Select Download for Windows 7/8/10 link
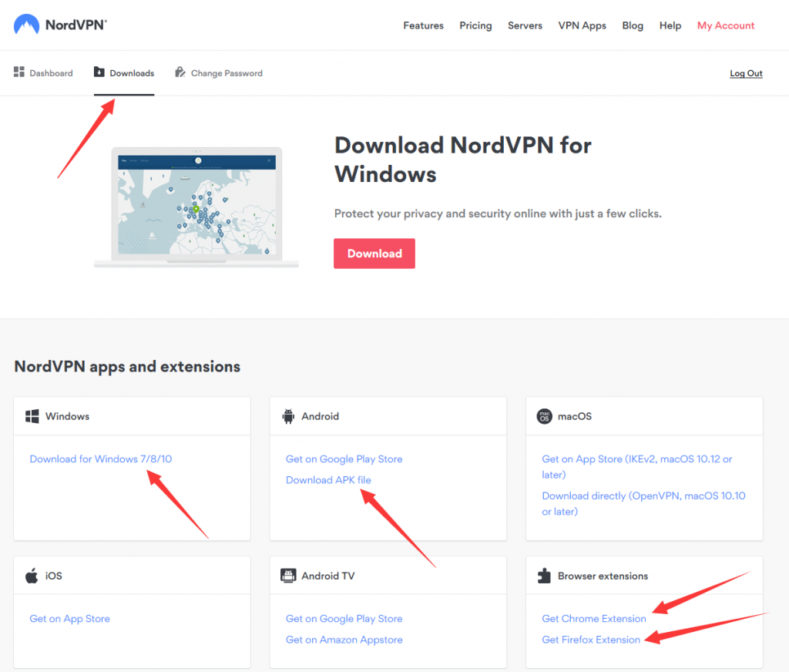789x672 pixels. click(x=101, y=459)
